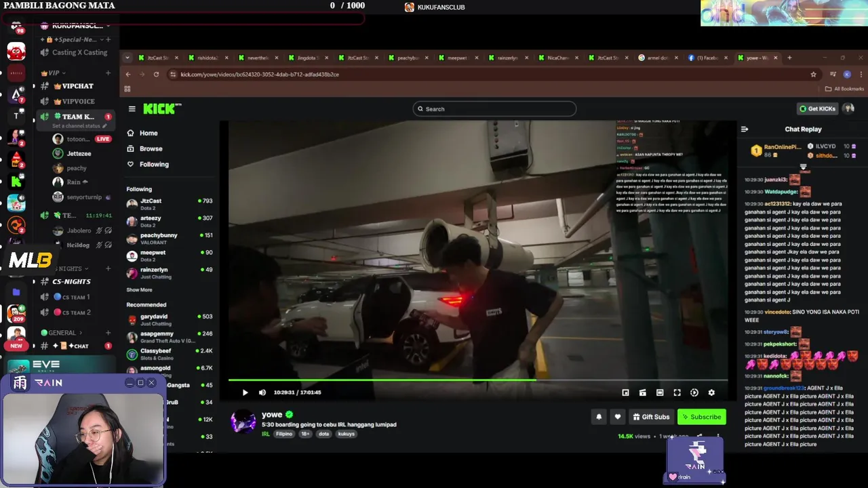Viewport: 868px width, 488px height.
Task: Reload the browser page
Action: 156,75
